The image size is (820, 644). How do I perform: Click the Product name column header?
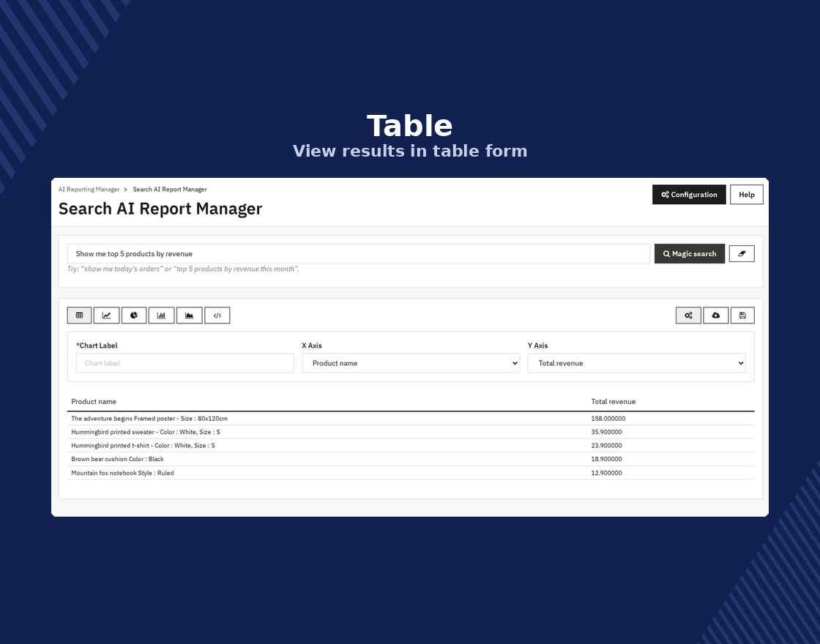(x=94, y=402)
